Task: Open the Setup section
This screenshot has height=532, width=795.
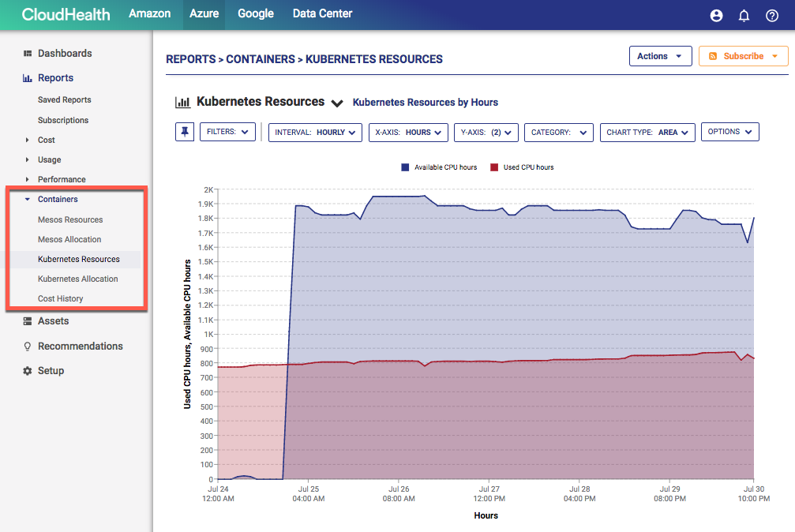Action: (51, 371)
